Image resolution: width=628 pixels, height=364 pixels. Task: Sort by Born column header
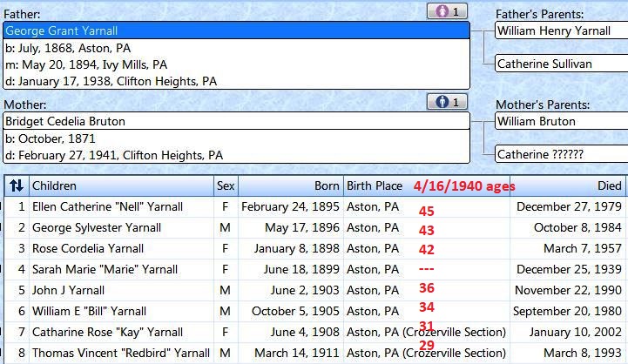tap(291, 185)
